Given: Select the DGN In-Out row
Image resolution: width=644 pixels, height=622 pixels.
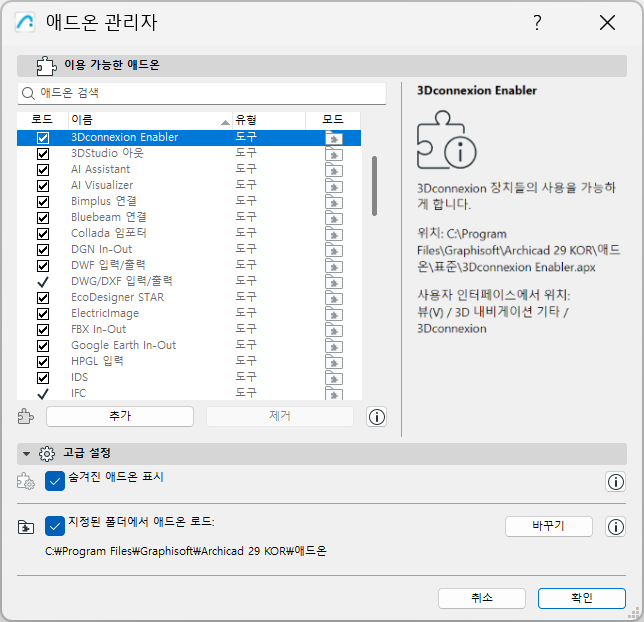Looking at the screenshot, I should (x=189, y=249).
